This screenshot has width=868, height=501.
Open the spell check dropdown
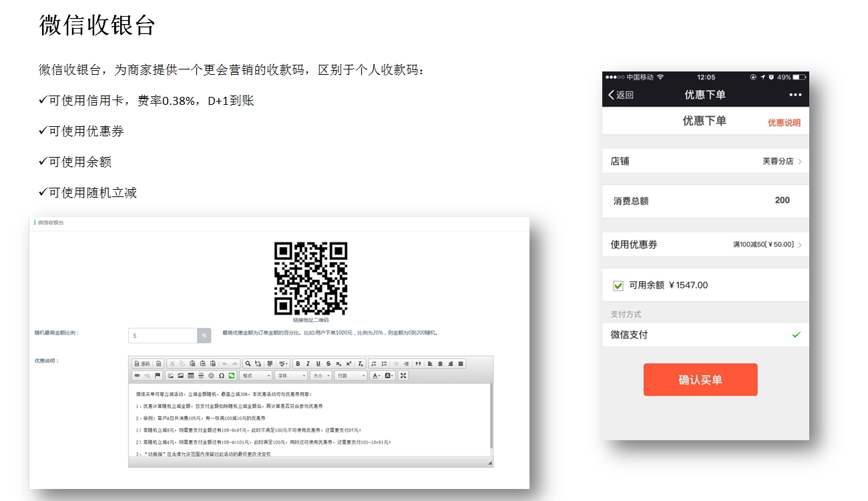click(x=284, y=363)
